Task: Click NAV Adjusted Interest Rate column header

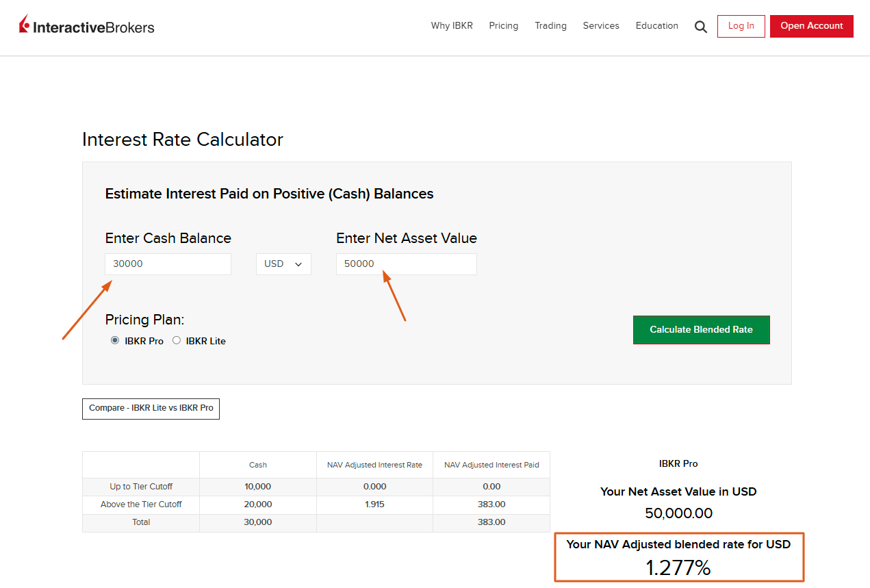Action: (x=374, y=465)
